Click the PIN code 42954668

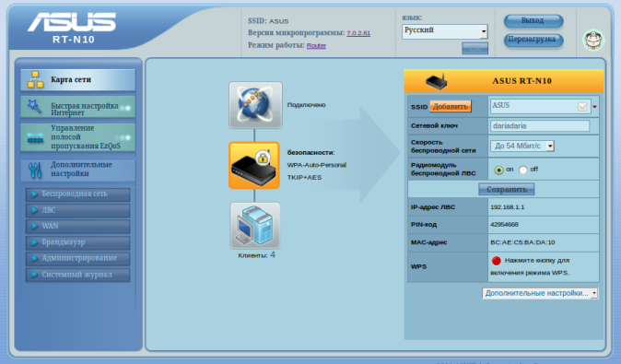(x=504, y=225)
